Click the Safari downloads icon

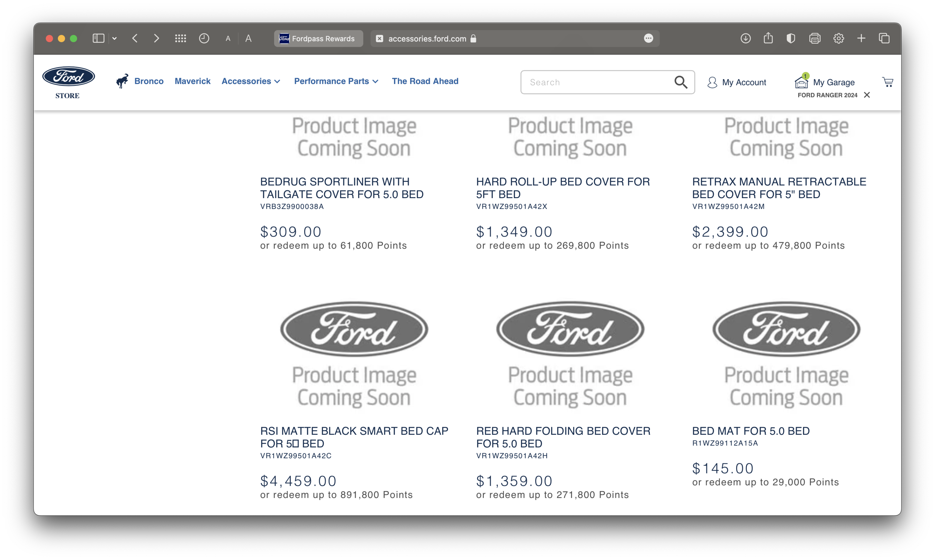(745, 38)
